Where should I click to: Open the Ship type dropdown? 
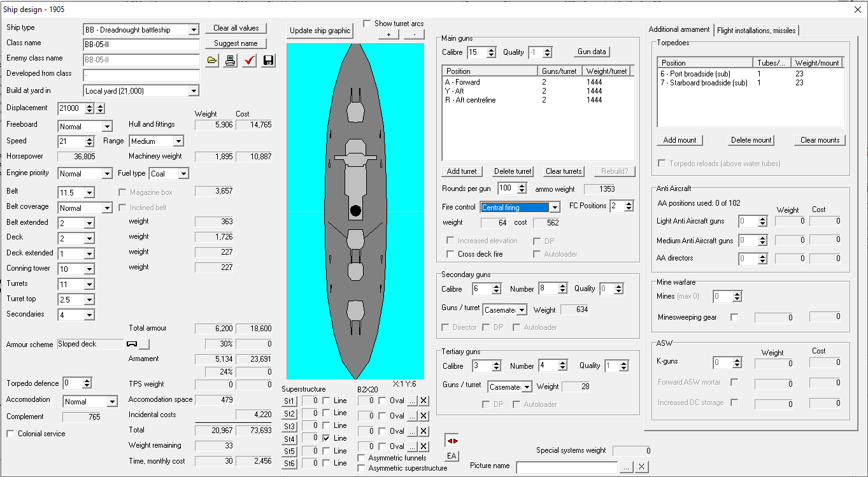point(194,30)
